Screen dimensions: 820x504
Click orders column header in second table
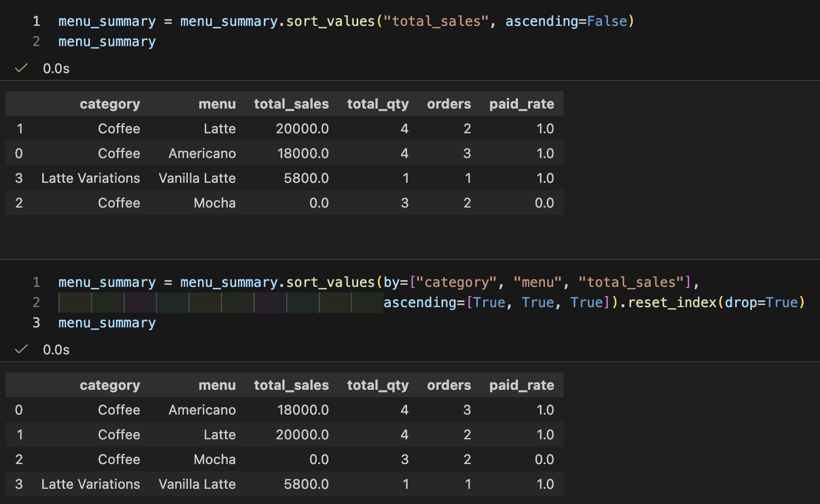pyautogui.click(x=449, y=385)
